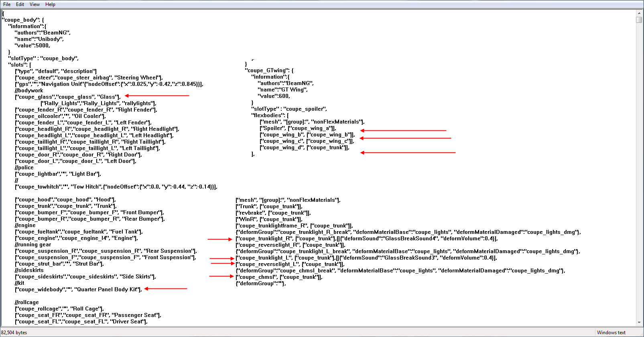Click the coupe_trunklightframe_R line
644x337 pixels.
coord(294,225)
